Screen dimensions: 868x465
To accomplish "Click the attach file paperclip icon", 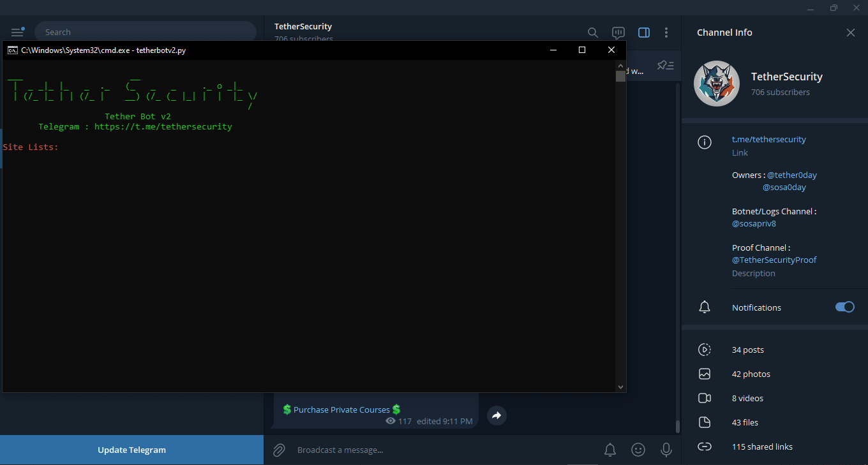I will point(279,450).
